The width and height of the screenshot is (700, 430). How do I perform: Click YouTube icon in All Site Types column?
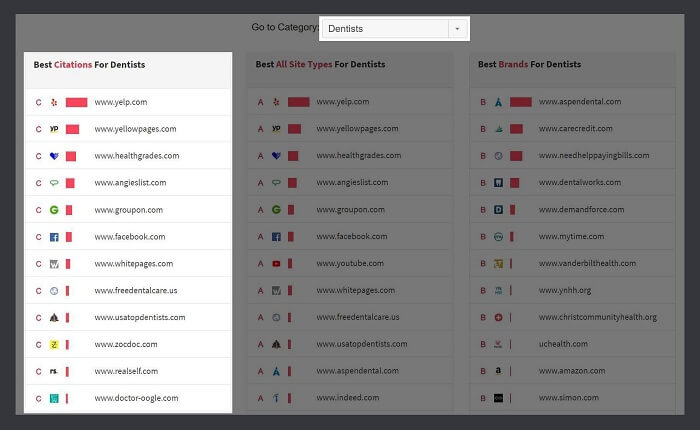coord(276,263)
